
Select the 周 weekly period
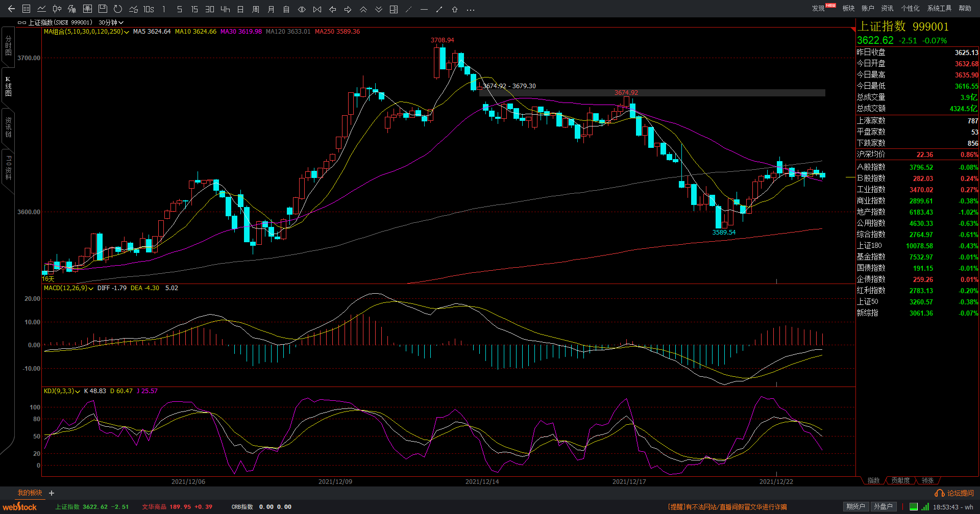click(x=256, y=9)
